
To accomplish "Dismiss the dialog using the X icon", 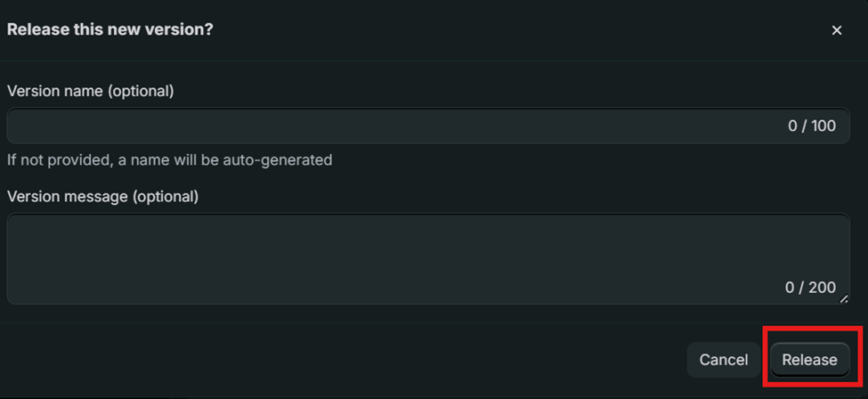I will tap(836, 30).
